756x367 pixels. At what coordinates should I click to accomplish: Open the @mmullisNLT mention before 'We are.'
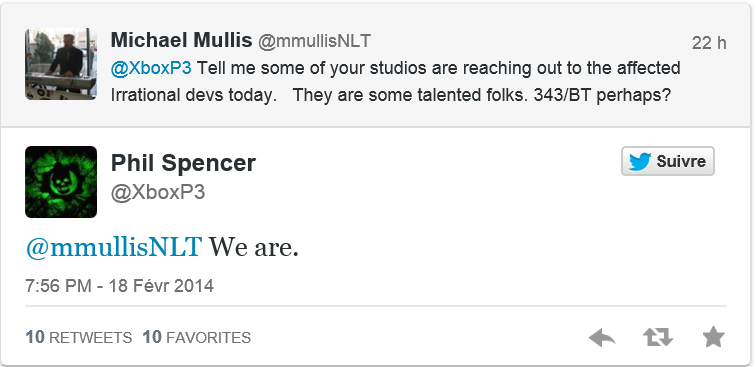coord(113,246)
